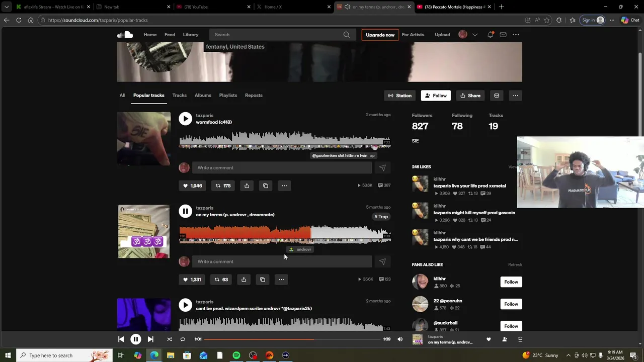Viewport: 644px width, 362px height.
Task: Open the play queue list
Action: click(x=520, y=339)
